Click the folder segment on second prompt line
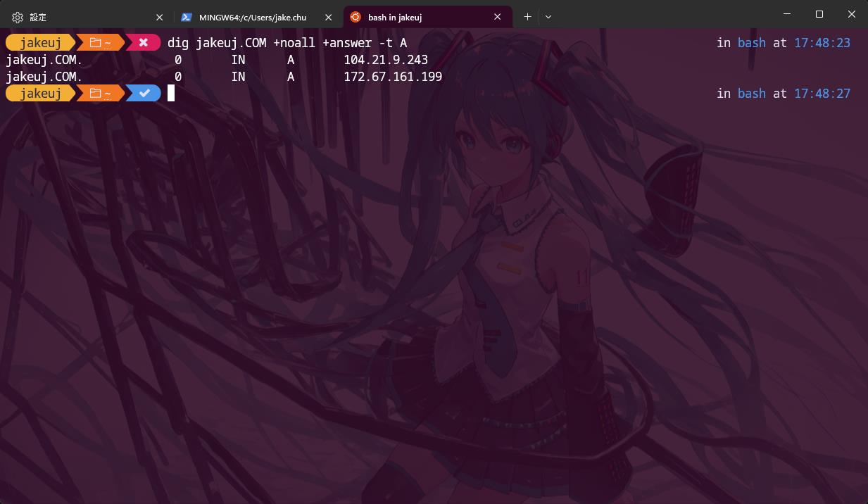The width and height of the screenshot is (868, 504). point(100,93)
